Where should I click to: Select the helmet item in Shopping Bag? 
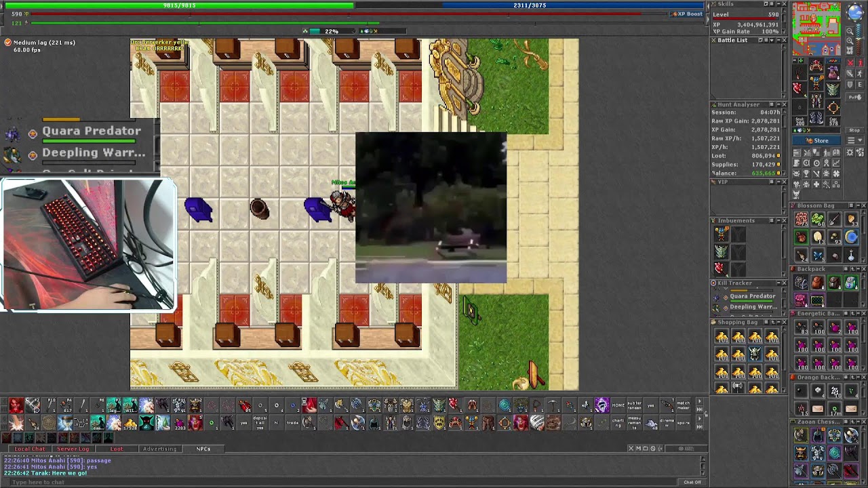click(755, 353)
